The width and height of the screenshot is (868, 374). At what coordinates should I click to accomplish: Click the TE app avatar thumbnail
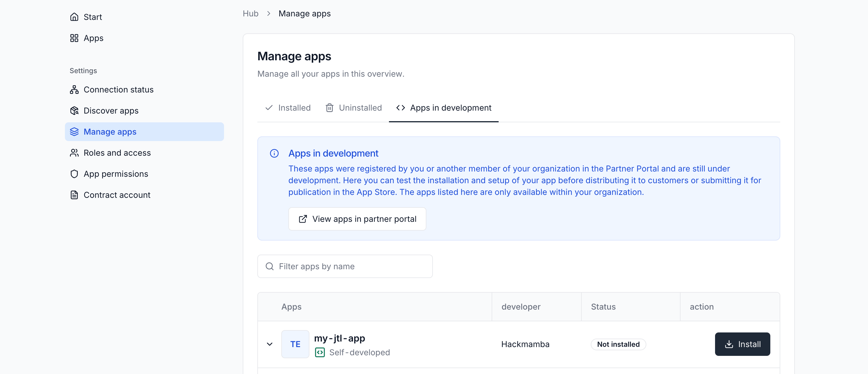tap(295, 344)
